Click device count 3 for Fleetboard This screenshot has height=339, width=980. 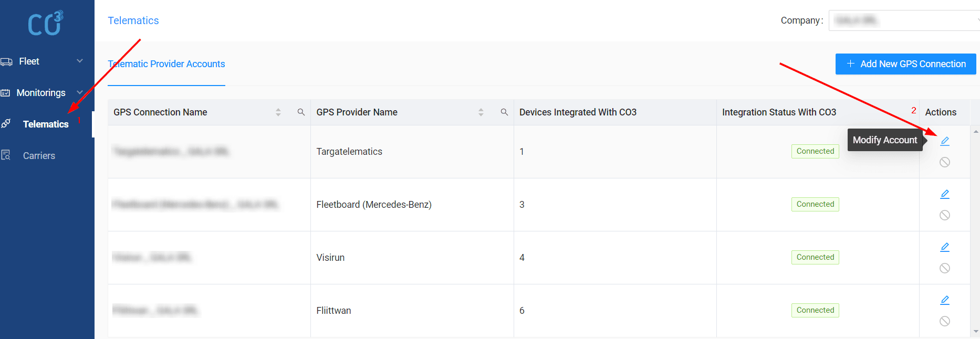522,205
